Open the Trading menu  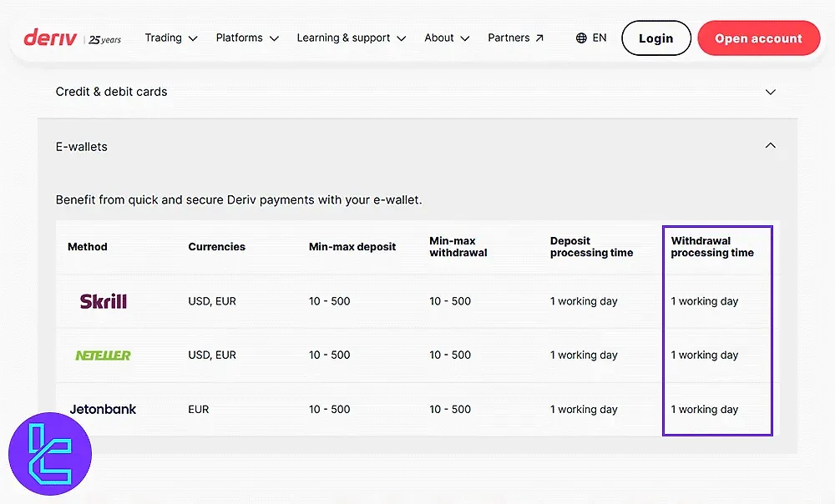171,38
